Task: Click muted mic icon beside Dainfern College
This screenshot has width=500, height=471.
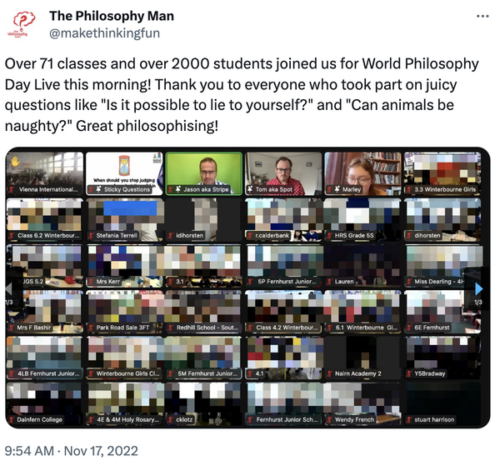Action: (12, 420)
